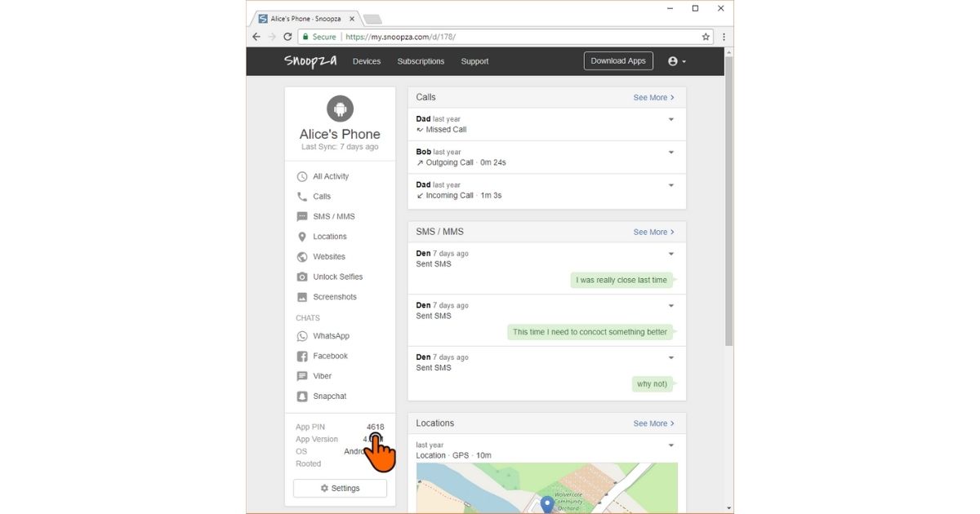Click the Unlock Selfies camera icon
Viewport: 980px width, 514px height.
click(x=302, y=277)
